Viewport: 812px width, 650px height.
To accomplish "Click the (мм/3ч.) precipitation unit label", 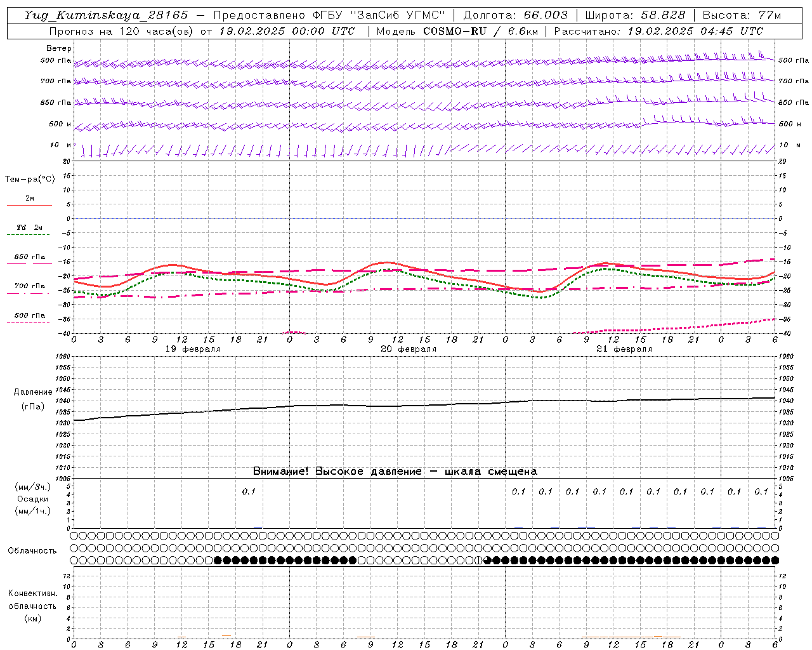I will pos(32,487).
